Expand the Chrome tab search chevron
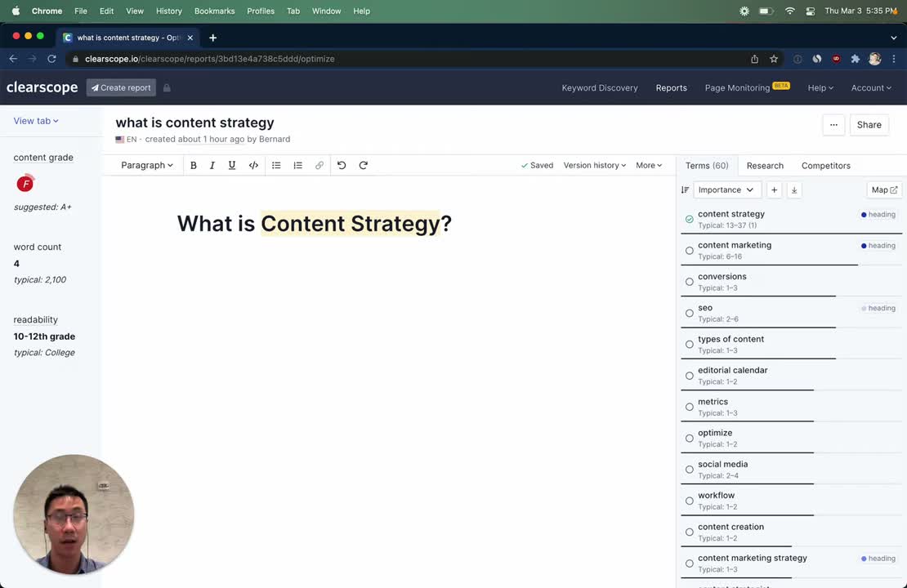The width and height of the screenshot is (907, 588). 894,38
